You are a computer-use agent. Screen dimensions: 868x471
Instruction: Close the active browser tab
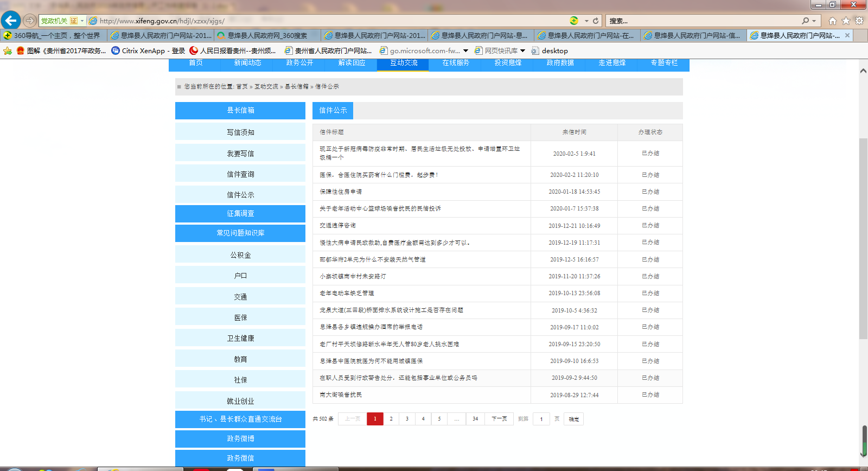pyautogui.click(x=847, y=35)
